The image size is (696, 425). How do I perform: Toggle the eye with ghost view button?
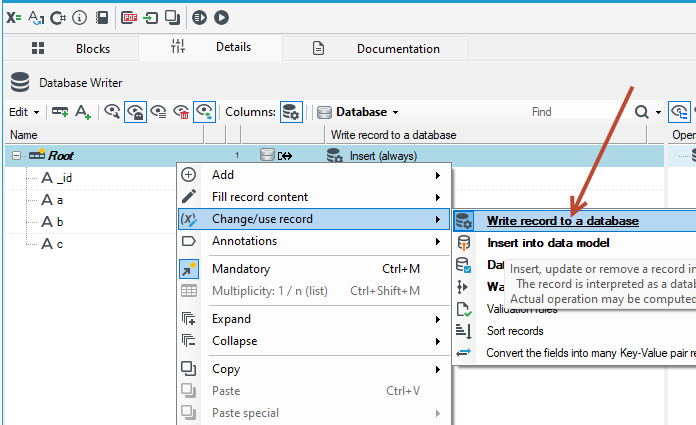pos(135,111)
